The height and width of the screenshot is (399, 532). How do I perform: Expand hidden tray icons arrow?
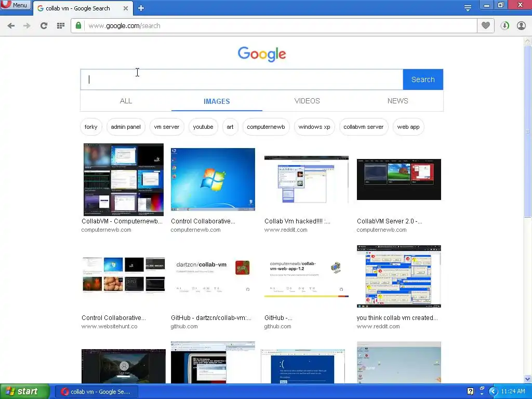pos(493,392)
